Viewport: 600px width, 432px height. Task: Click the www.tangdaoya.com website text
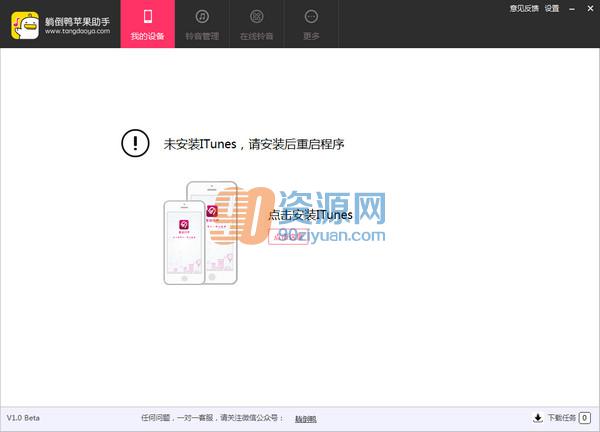point(77,31)
